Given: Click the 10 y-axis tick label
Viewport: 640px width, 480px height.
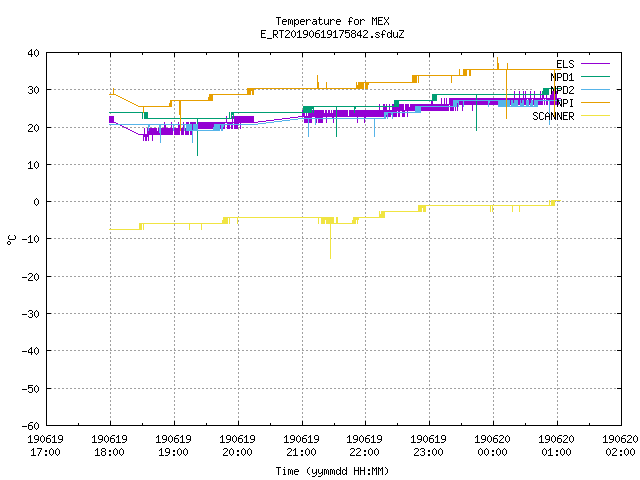Looking at the screenshot, I should [33, 165].
